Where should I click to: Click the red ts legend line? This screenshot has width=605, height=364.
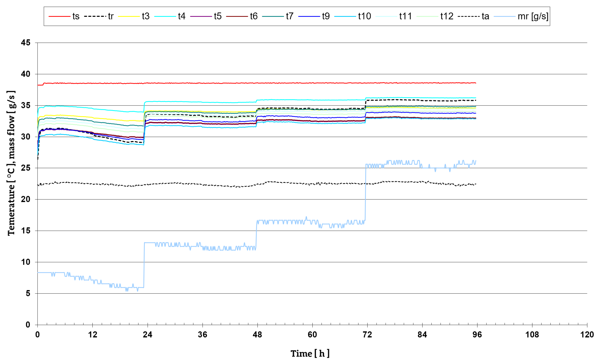59,16
